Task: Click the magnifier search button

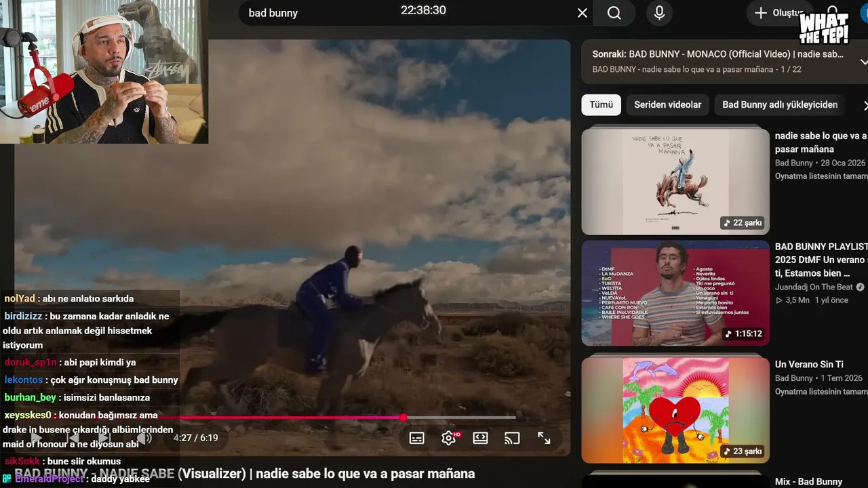Action: pyautogui.click(x=614, y=13)
